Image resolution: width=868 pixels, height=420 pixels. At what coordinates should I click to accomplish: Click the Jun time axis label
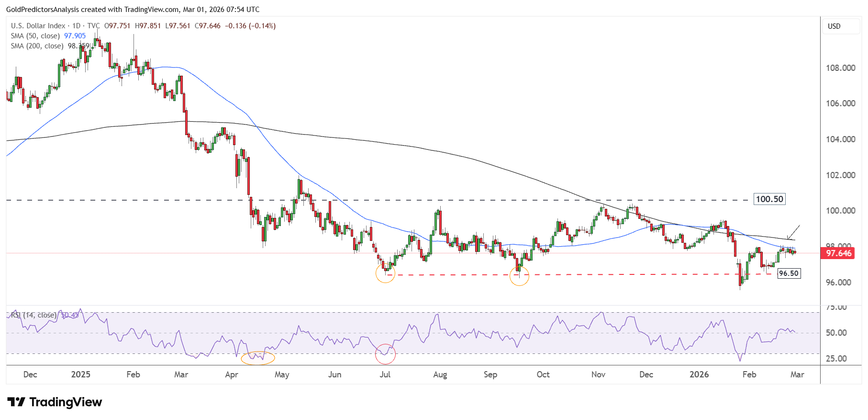tap(335, 375)
